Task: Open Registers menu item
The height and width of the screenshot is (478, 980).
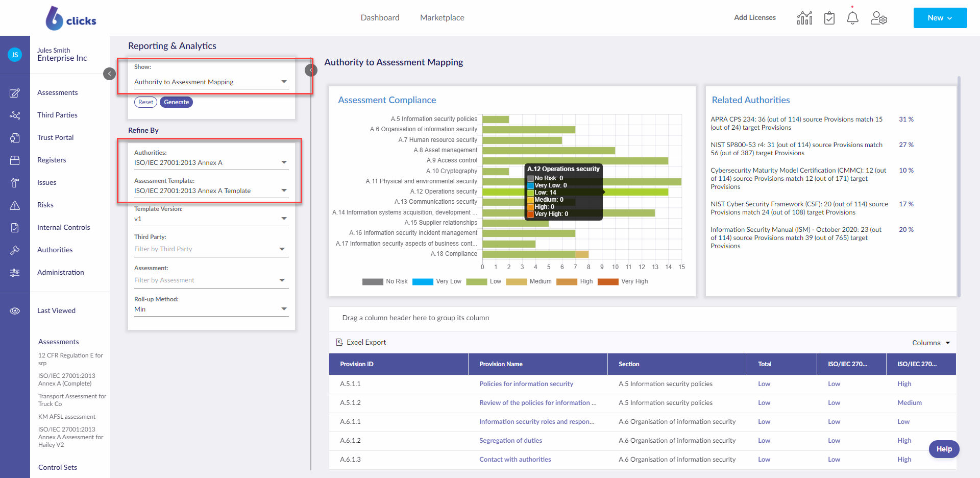Action: click(x=52, y=160)
